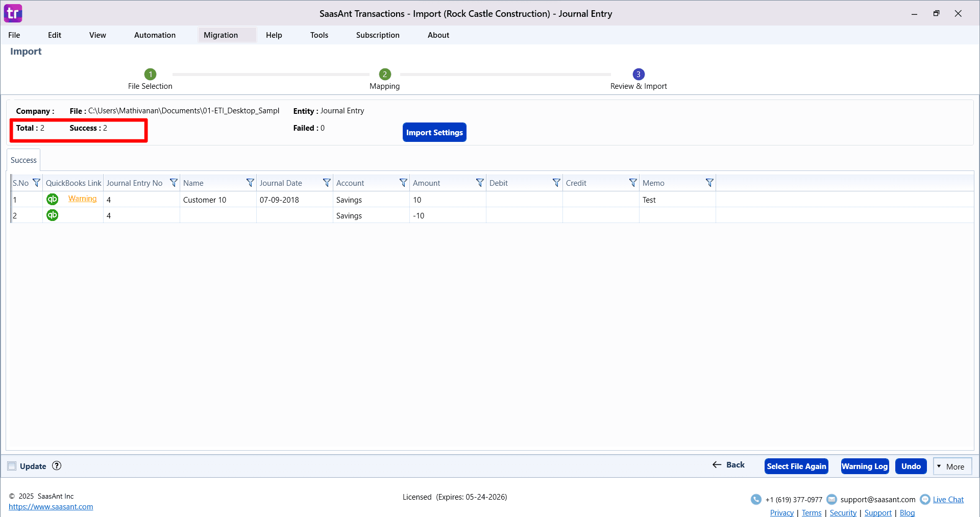Open the Privacy link
The image size is (980, 517).
pos(782,512)
